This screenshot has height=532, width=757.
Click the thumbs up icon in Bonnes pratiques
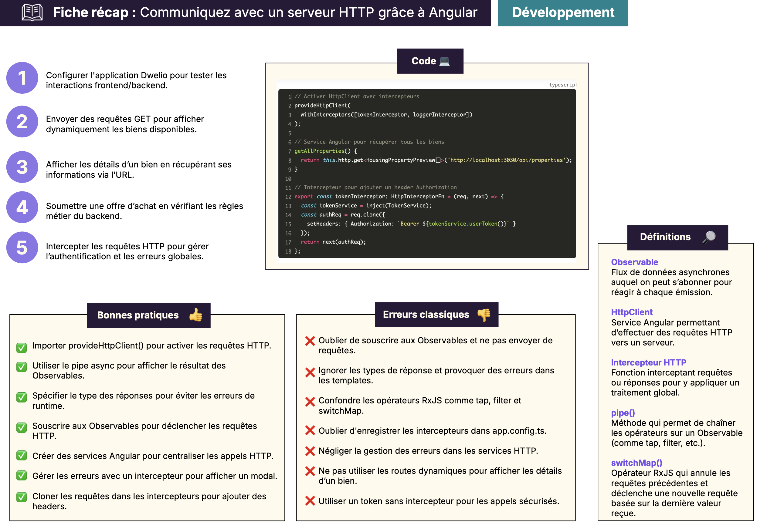(196, 315)
